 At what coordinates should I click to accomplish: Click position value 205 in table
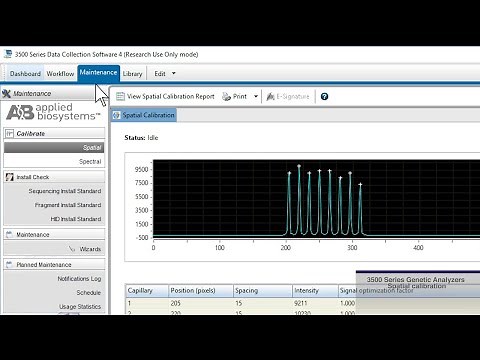click(x=175, y=303)
